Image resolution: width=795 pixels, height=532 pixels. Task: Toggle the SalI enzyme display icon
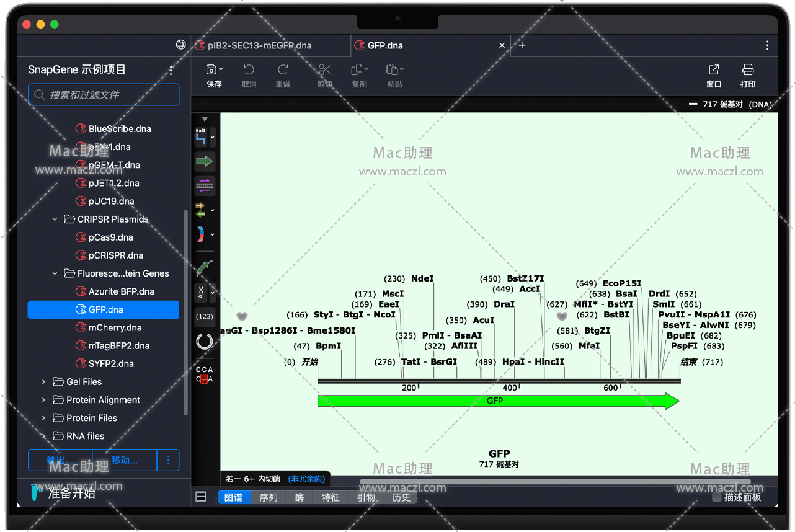[x=200, y=136]
